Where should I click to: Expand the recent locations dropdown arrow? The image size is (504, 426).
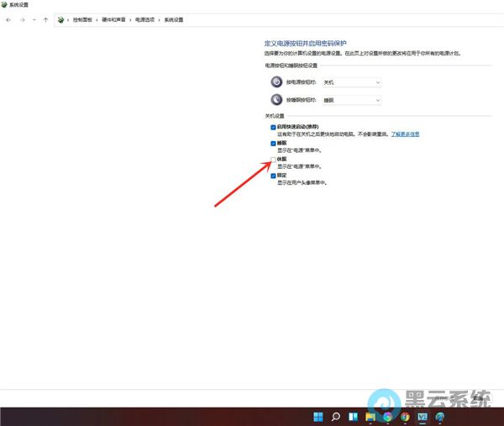34,18
